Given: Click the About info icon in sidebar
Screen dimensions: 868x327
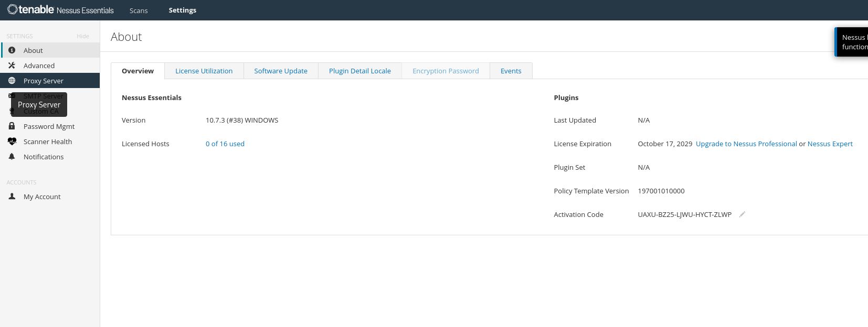Looking at the screenshot, I should (x=12, y=50).
